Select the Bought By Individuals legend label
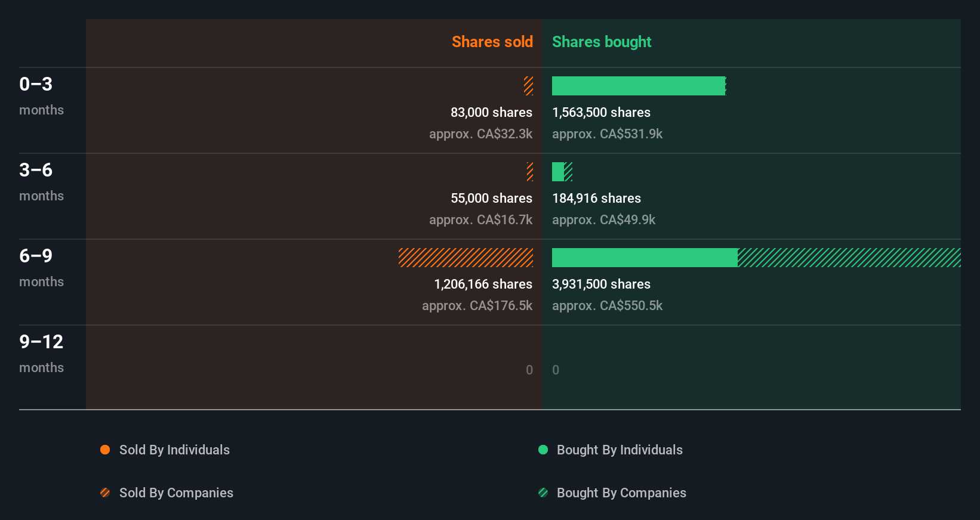This screenshot has width=980, height=520. click(x=620, y=450)
